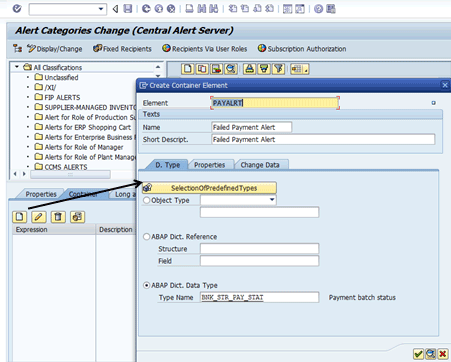
Task: Select the Object Type radio button
Action: [x=146, y=200]
